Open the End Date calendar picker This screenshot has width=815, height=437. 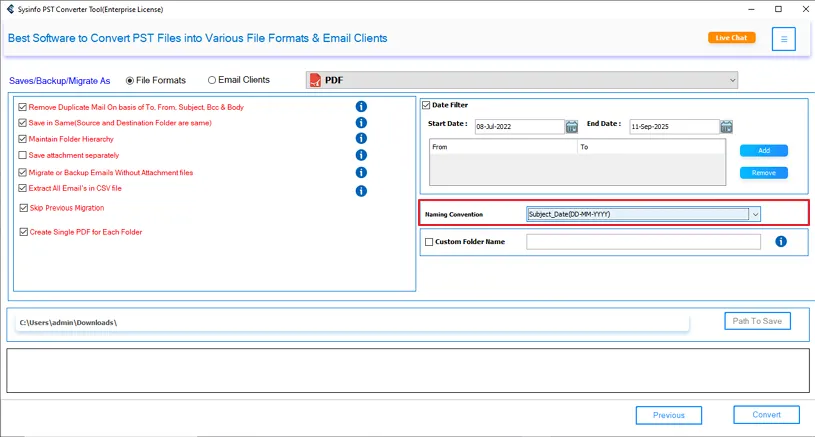click(x=726, y=127)
